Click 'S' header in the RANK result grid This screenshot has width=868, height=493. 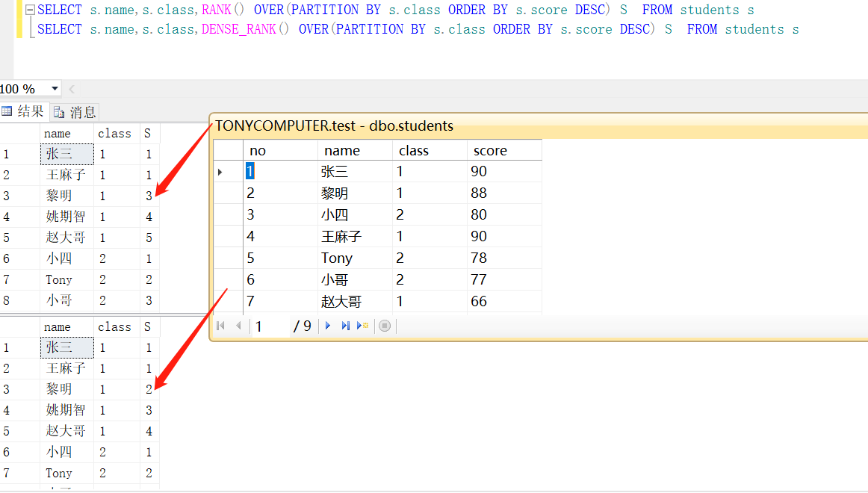pyautogui.click(x=149, y=134)
